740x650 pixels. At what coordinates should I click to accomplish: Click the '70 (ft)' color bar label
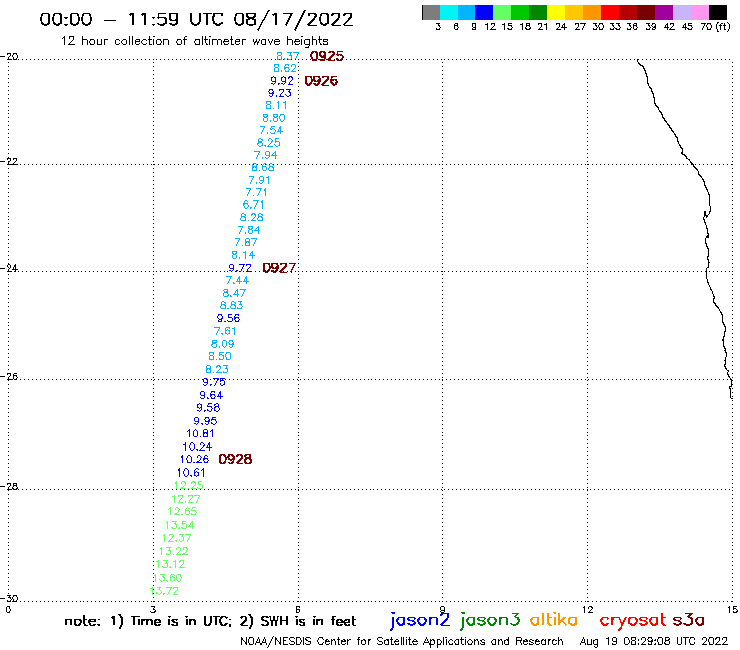pos(715,27)
